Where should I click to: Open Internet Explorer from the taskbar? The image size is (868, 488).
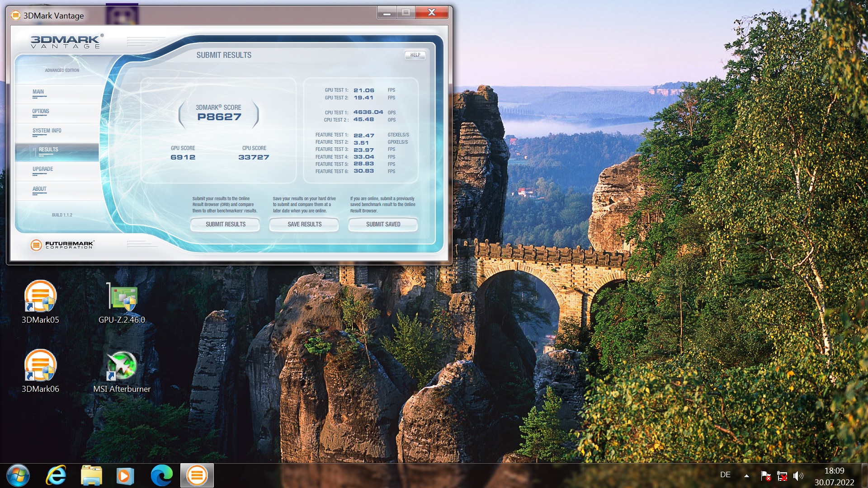click(56, 475)
